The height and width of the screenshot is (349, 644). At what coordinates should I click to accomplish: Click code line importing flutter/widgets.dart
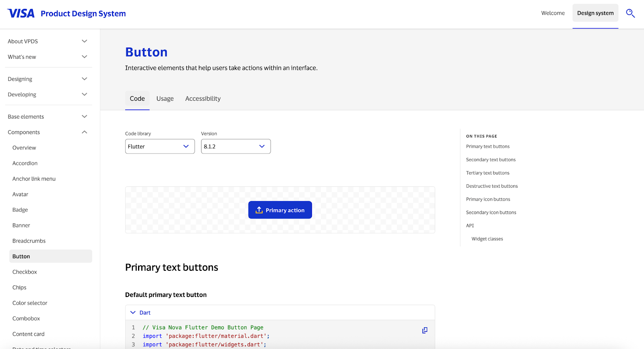[204, 345]
